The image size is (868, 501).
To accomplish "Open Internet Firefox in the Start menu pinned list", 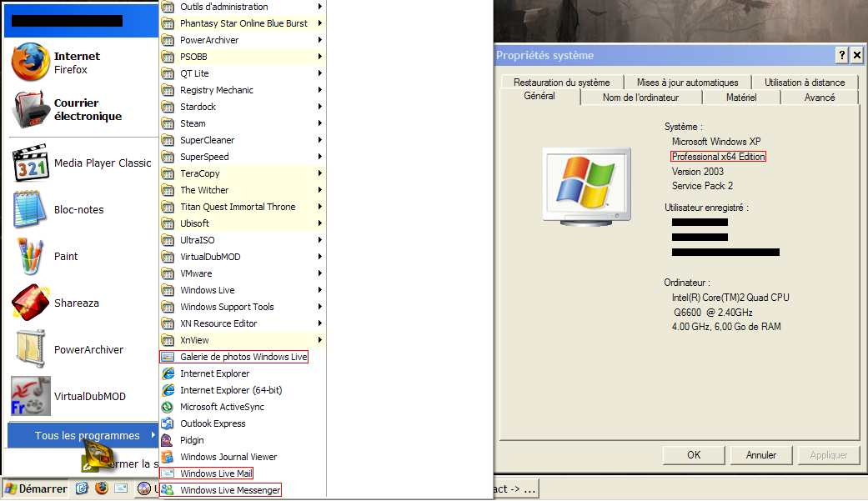I will point(83,63).
